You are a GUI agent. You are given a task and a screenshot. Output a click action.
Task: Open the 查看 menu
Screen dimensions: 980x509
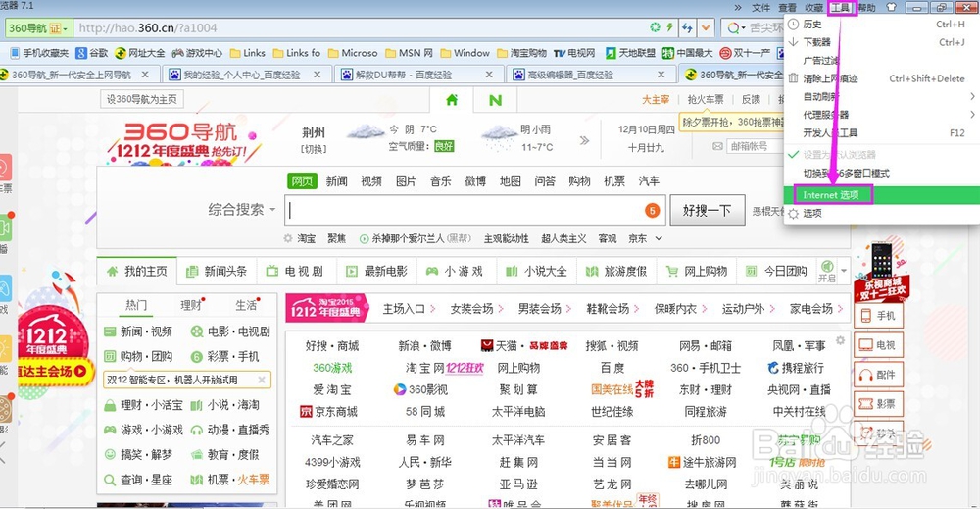pyautogui.click(x=787, y=8)
